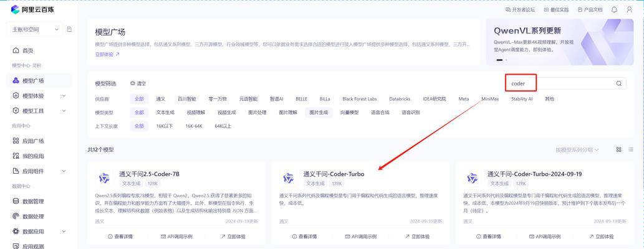The width and height of the screenshot is (644, 249).
Task: Select the 文本生成 model type filter
Action: click(x=166, y=113)
